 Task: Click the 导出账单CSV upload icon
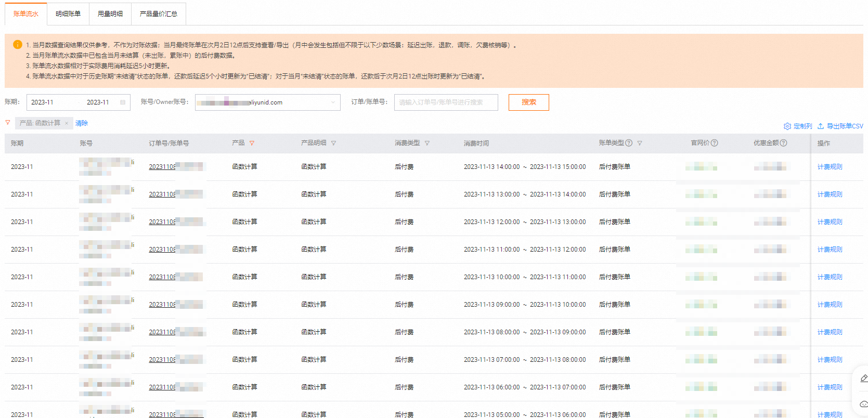pos(821,126)
